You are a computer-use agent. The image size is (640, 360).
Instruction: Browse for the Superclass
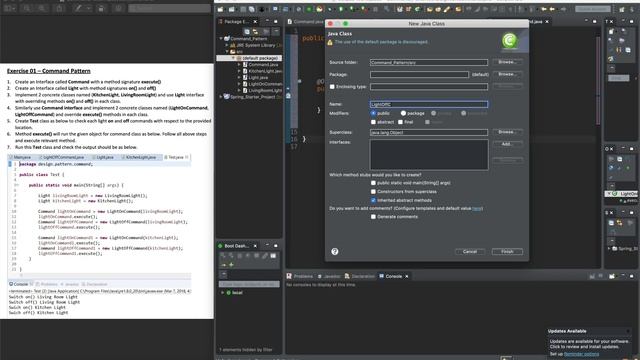507,132
